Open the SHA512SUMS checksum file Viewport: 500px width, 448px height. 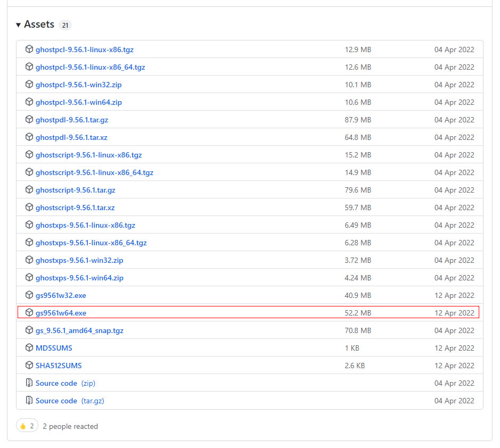tap(59, 366)
